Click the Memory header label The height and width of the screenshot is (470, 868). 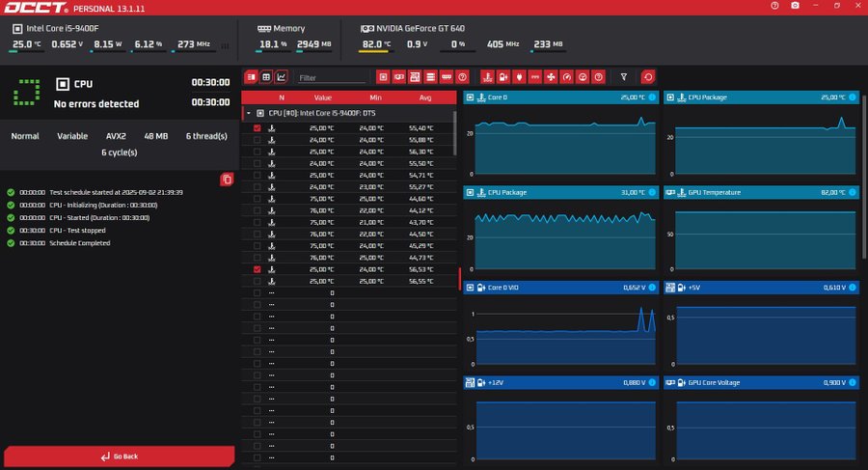pos(289,28)
